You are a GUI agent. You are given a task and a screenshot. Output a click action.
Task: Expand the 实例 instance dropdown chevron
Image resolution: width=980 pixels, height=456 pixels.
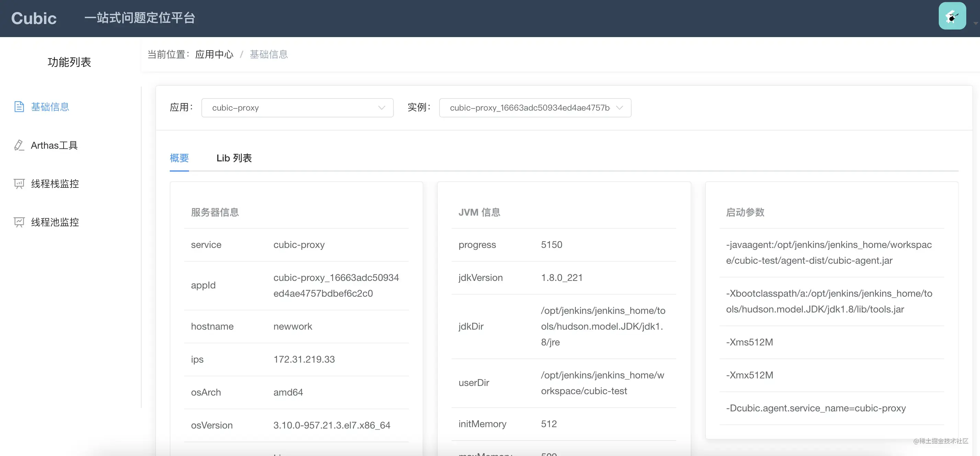click(x=619, y=107)
